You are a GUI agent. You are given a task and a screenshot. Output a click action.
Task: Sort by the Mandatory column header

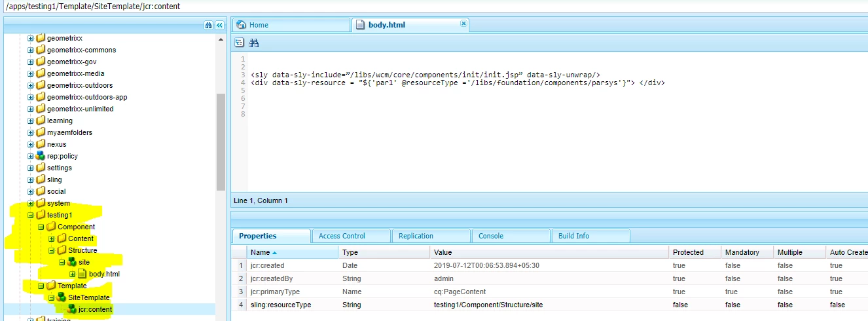click(748, 252)
